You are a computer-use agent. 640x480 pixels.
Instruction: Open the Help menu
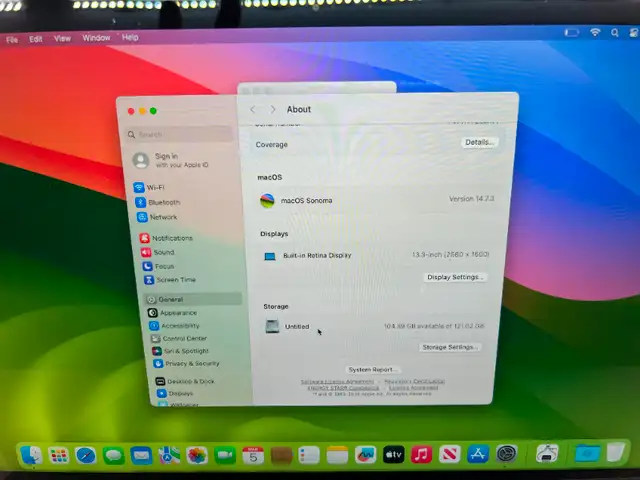tap(130, 37)
